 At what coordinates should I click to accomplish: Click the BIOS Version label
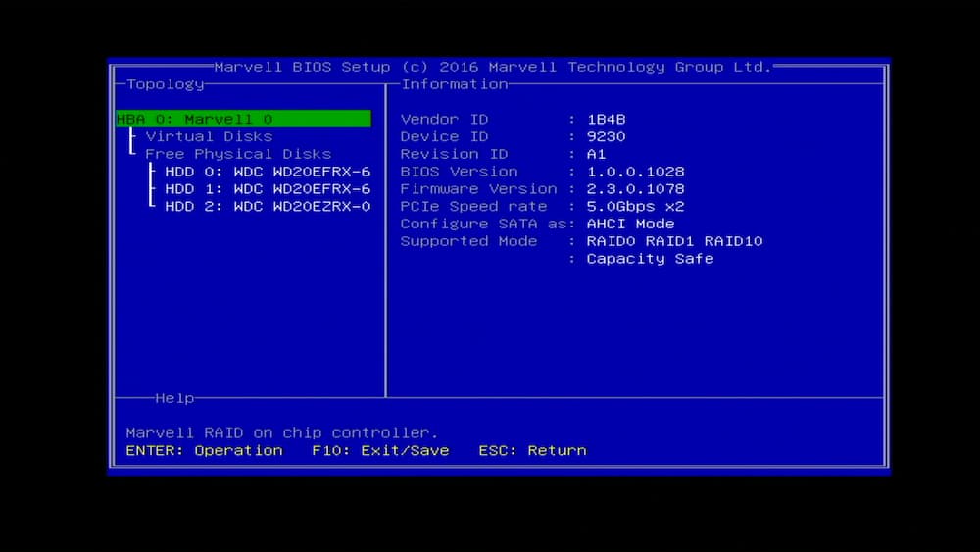tap(459, 172)
